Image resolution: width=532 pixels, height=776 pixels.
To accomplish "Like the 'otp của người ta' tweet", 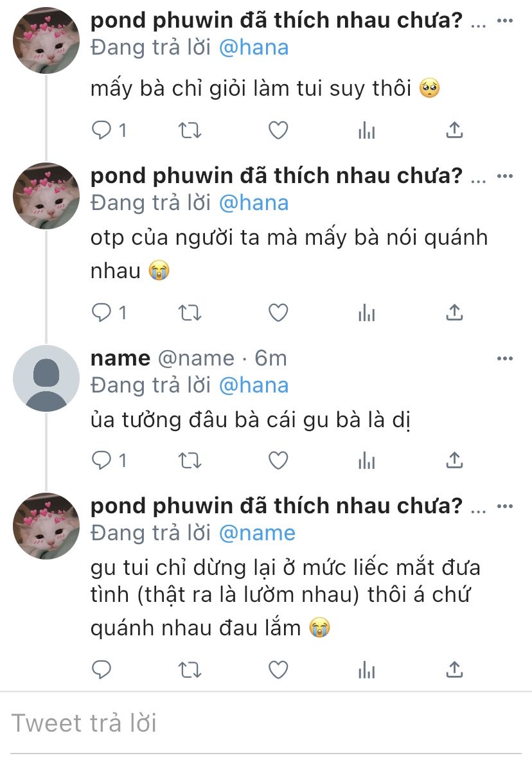I will pos(278,313).
